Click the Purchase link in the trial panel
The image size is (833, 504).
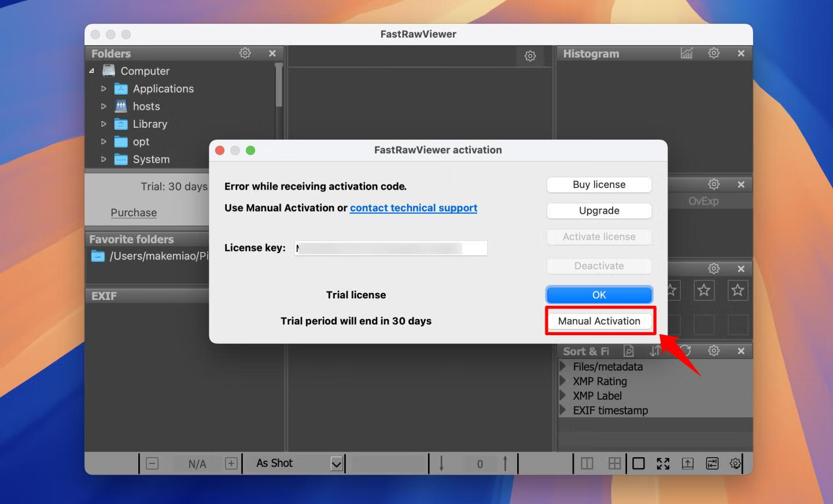134,213
